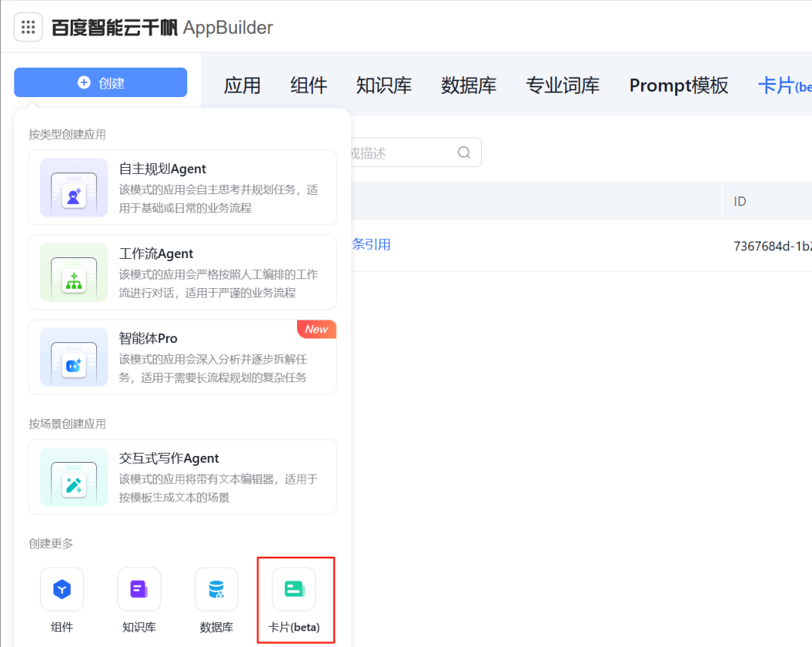Click the 组件 hexagon icon
This screenshot has width=812, height=647.
62,589
